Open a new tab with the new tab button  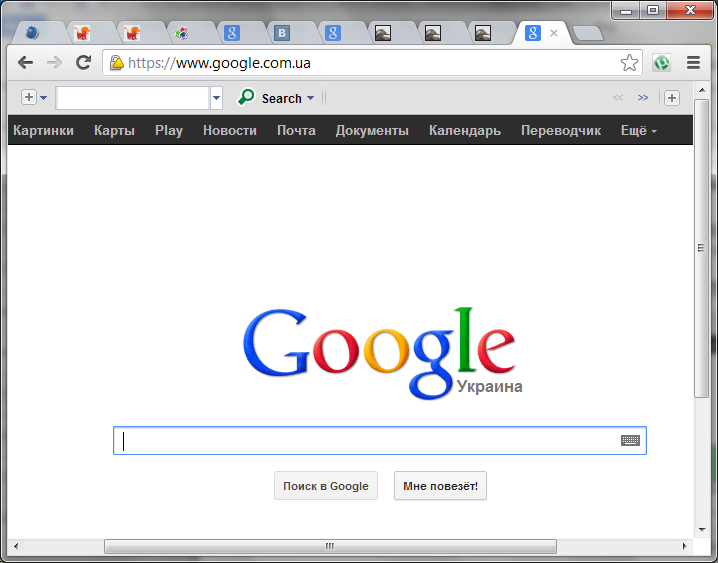(x=587, y=33)
